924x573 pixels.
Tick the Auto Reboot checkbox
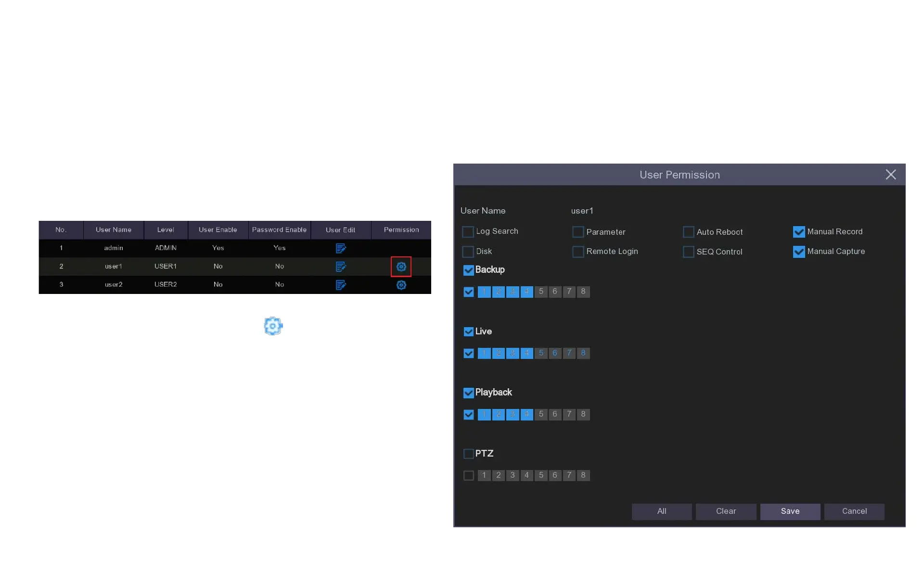688,232
